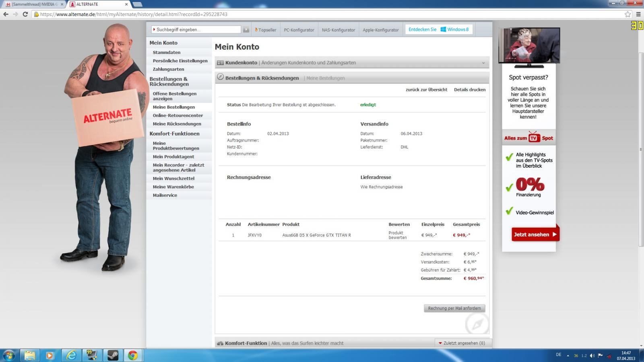Open the Apple-Konfigurator
644x362 pixels.
click(x=381, y=30)
